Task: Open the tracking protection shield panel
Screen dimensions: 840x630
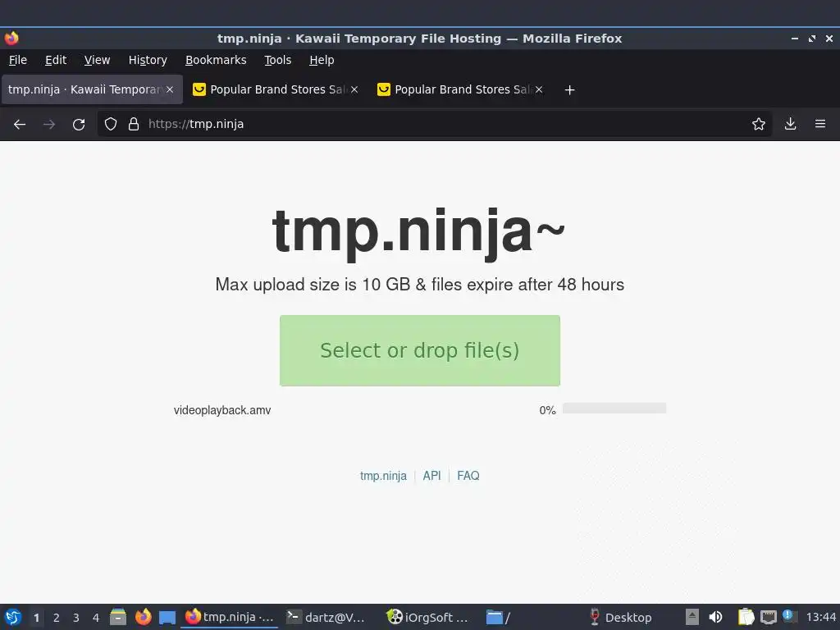Action: pyautogui.click(x=111, y=125)
